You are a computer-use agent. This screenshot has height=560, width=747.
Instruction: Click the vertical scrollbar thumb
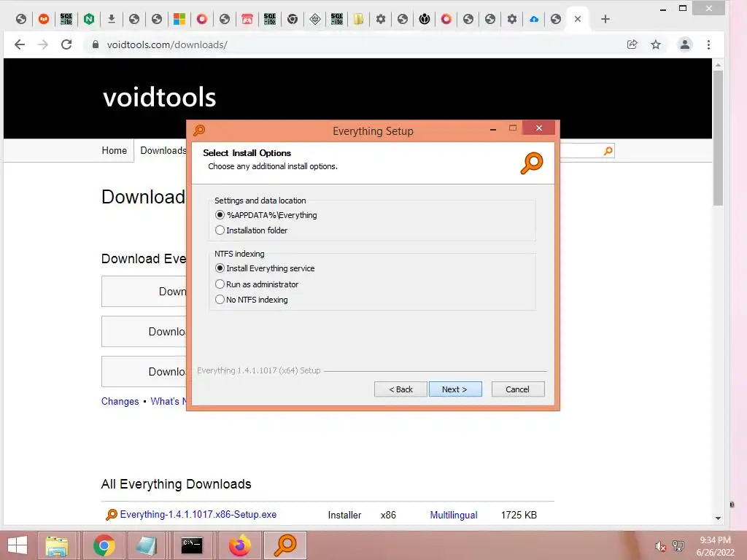point(718,138)
